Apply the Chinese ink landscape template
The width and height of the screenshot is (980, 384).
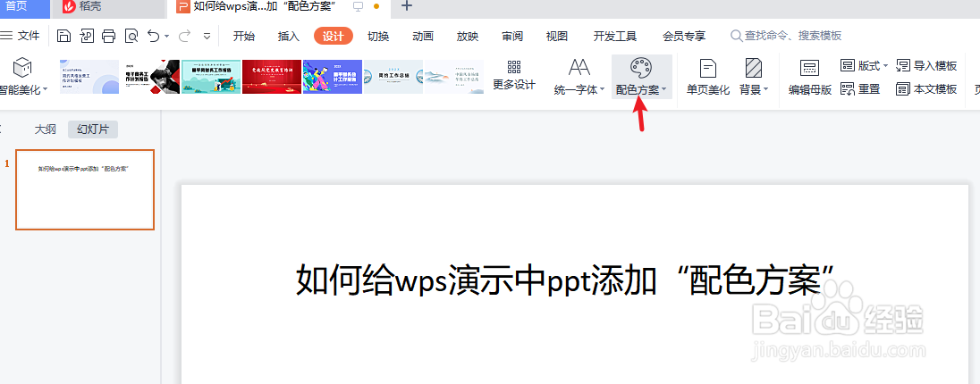[x=453, y=77]
